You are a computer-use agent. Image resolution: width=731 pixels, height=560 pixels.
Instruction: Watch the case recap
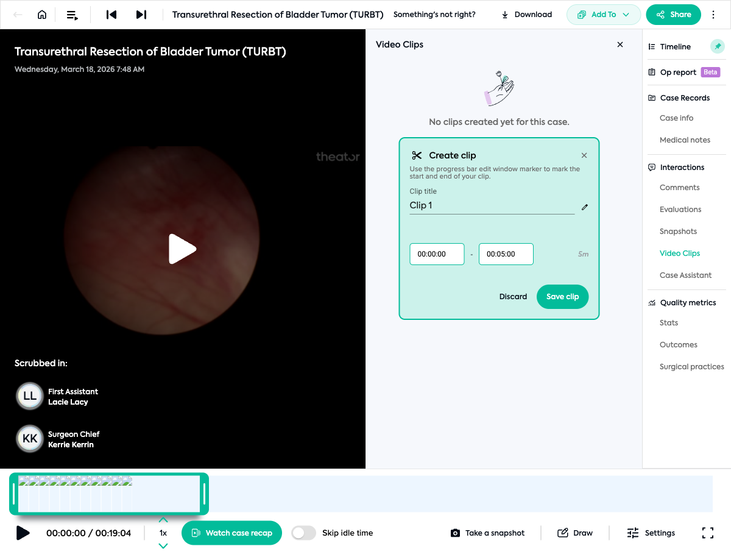point(231,533)
